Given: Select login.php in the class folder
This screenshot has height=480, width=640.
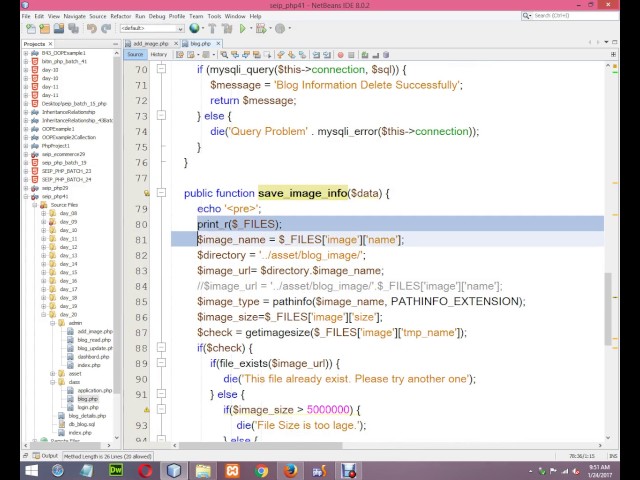Looking at the screenshot, I should point(88,407).
